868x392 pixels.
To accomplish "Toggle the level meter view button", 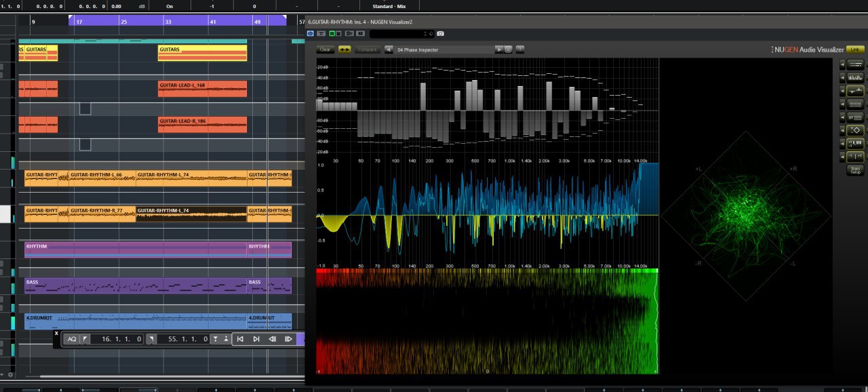I will coord(855,64).
